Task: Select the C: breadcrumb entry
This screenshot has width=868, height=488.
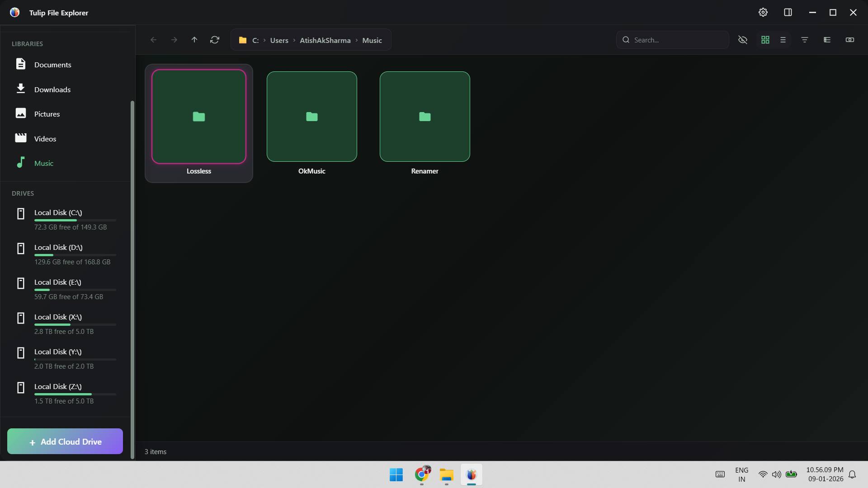Action: tap(256, 40)
